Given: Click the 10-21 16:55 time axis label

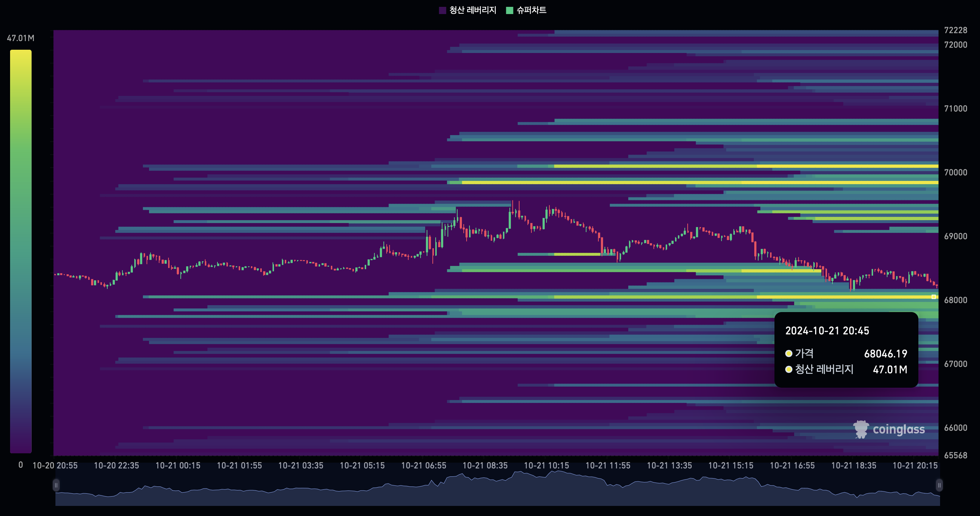Looking at the screenshot, I should [x=792, y=465].
